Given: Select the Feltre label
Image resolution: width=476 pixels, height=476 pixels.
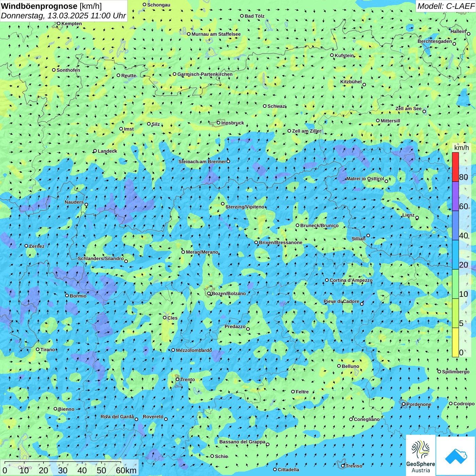Looking at the screenshot, I should click(x=302, y=392).
